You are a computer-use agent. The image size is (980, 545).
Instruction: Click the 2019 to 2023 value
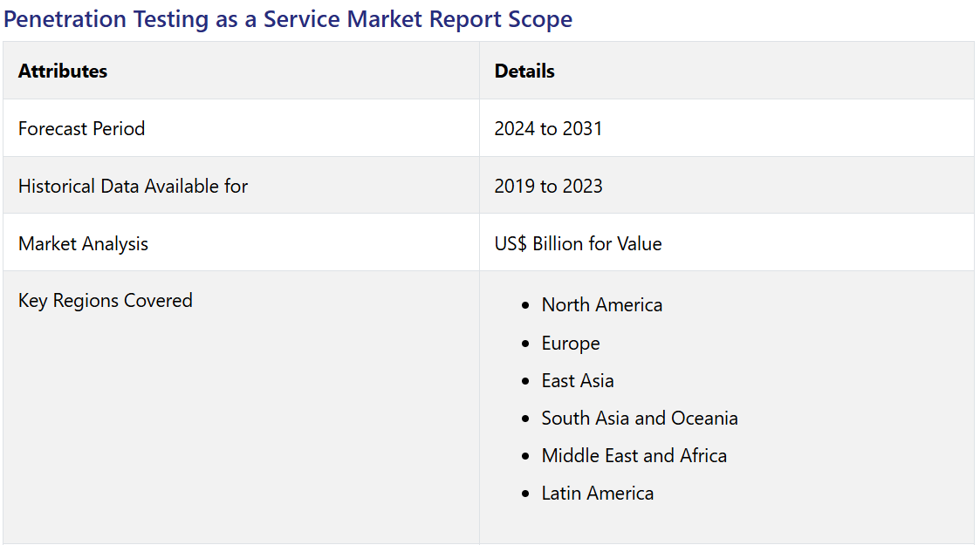coord(548,187)
